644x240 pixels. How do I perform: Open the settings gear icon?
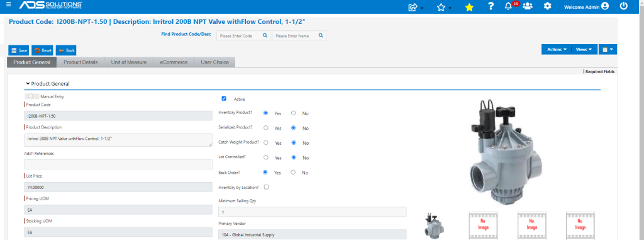(547, 6)
